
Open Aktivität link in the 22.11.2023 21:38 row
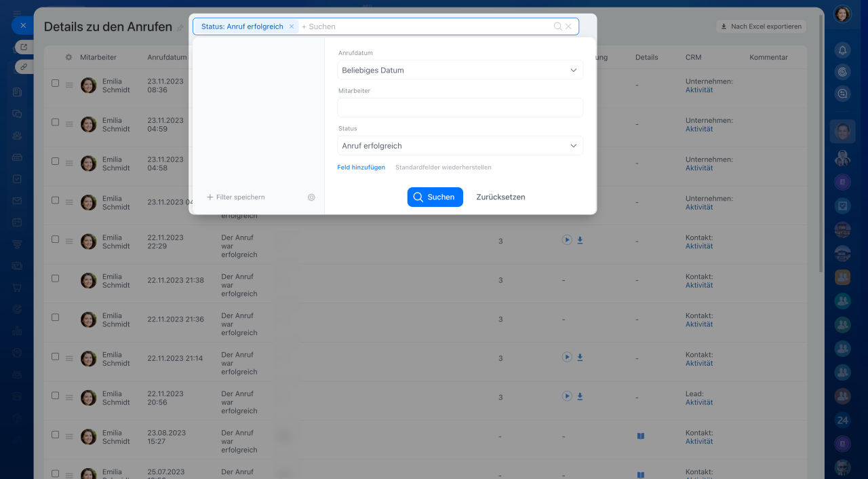[699, 285]
